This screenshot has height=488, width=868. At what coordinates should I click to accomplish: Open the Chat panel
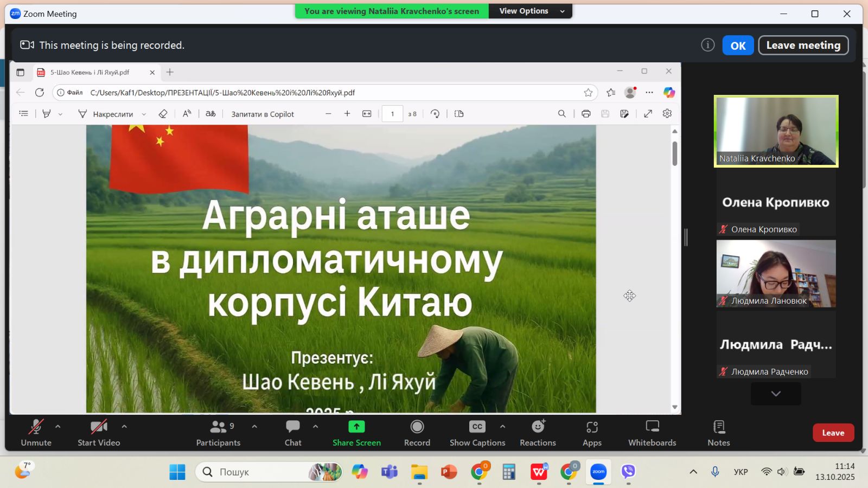point(293,433)
